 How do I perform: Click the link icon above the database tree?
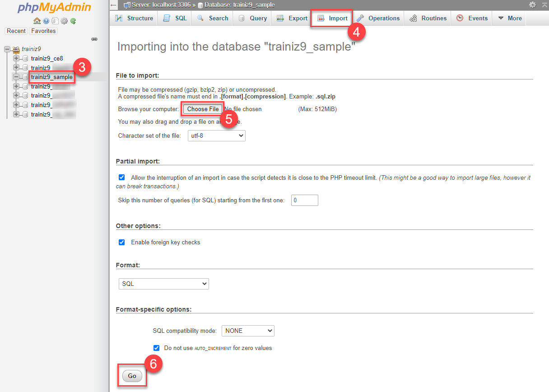(94, 39)
